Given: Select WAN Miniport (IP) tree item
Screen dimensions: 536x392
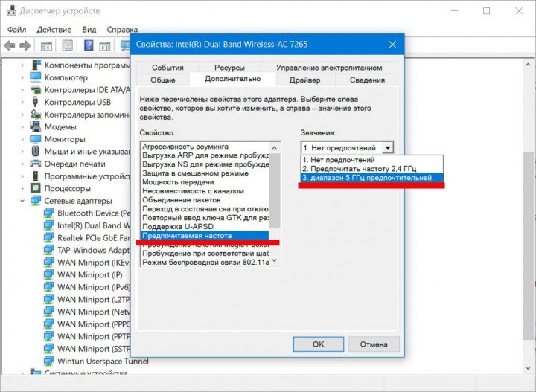Looking at the screenshot, I should coord(89,275).
